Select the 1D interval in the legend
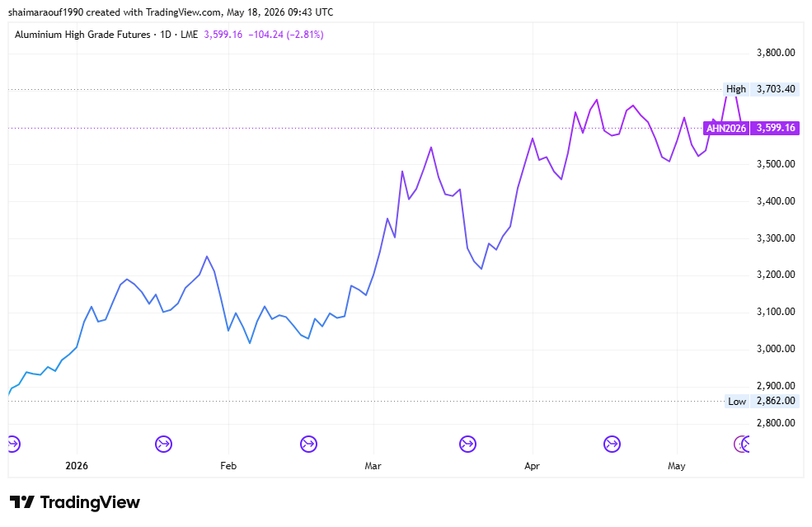Image resolution: width=812 pixels, height=527 pixels. point(165,35)
